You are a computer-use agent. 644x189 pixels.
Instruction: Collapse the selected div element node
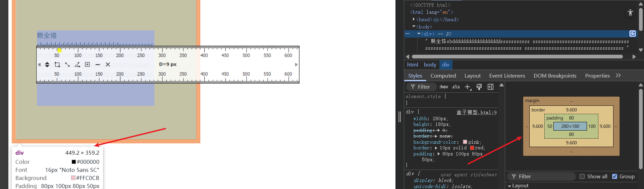click(x=419, y=34)
